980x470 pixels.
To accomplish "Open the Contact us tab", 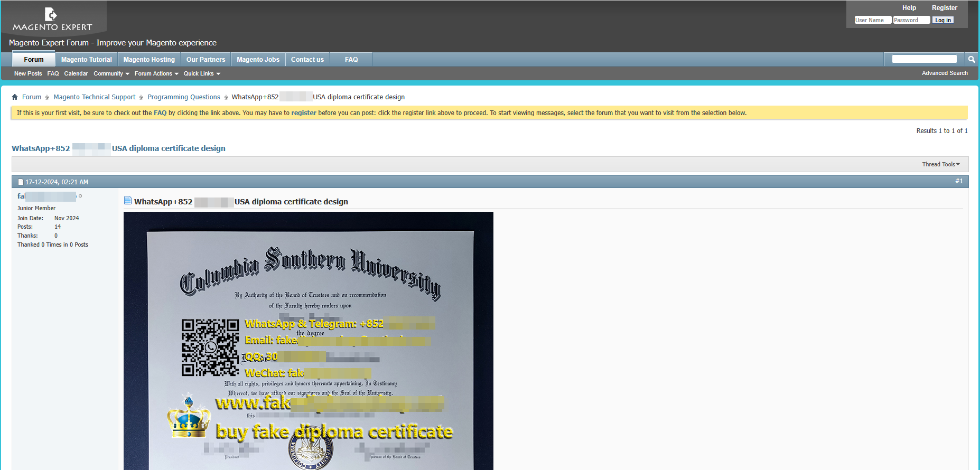I will click(307, 60).
